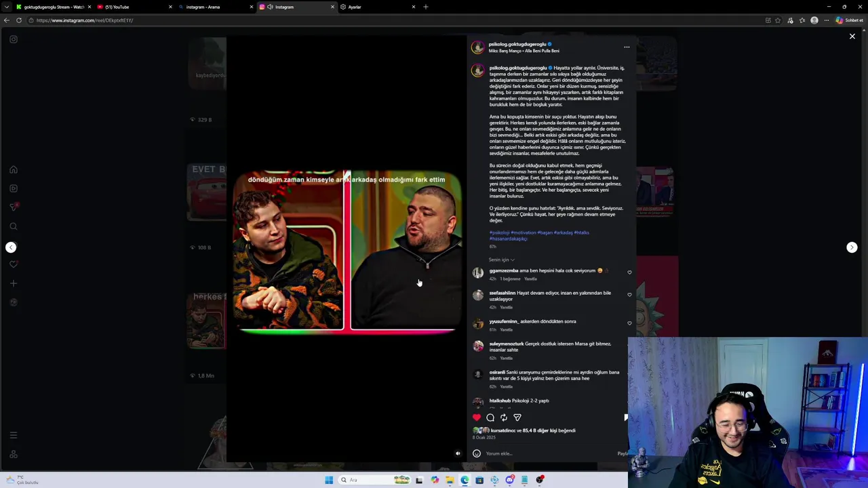
Task: Open psikolog.goktugdugeroglu profile in post header
Action: (517, 44)
